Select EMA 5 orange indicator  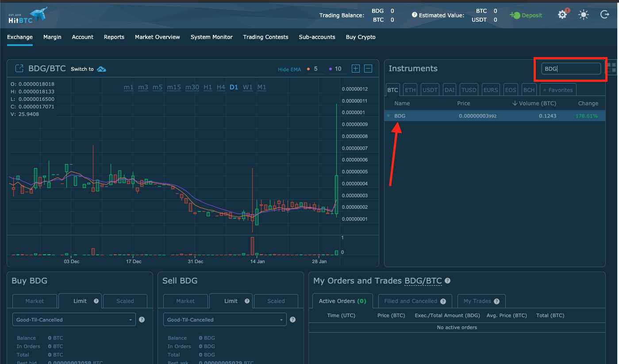coord(312,69)
